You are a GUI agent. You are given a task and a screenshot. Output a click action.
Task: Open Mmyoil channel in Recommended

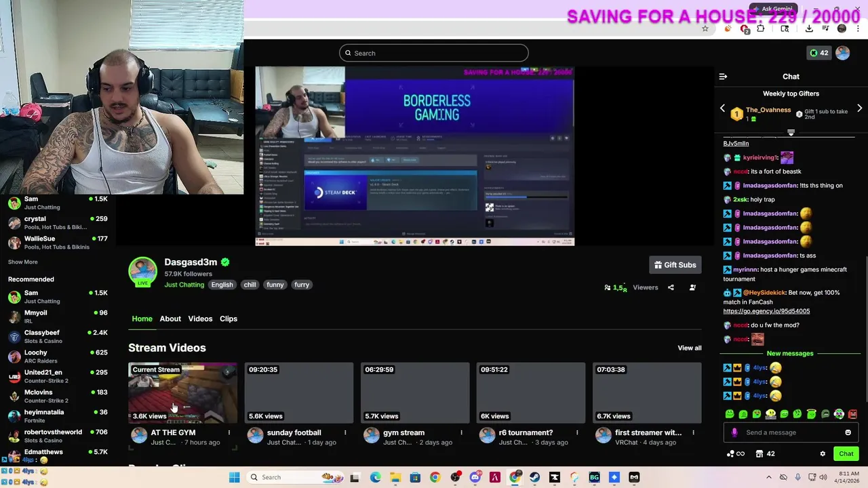[58, 317]
